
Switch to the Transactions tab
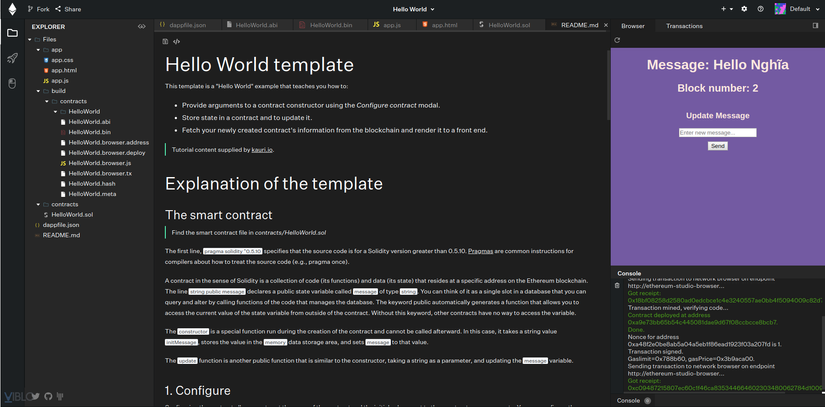[x=684, y=26]
